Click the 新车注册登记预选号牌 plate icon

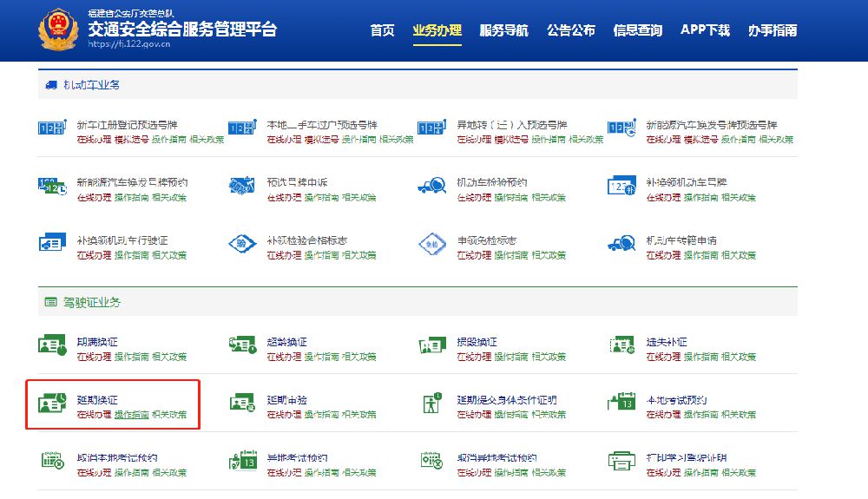[52, 128]
